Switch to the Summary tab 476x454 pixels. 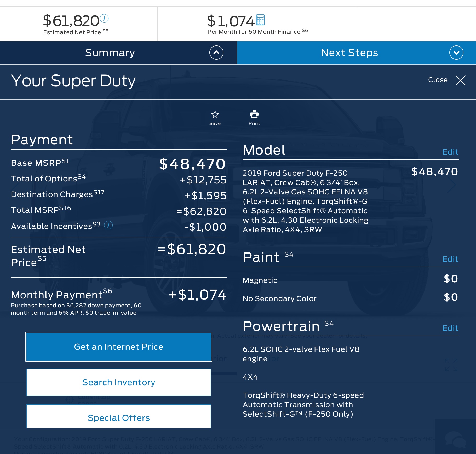[x=118, y=53]
